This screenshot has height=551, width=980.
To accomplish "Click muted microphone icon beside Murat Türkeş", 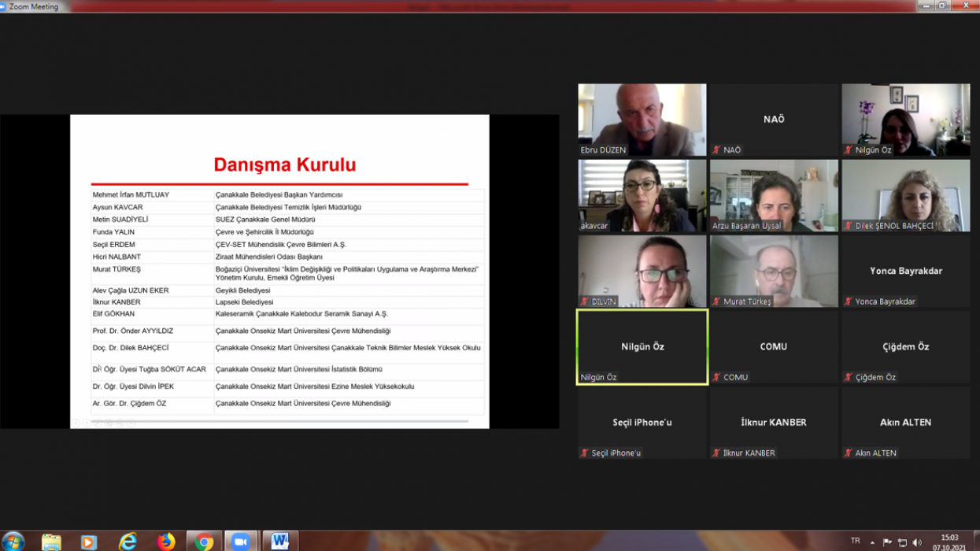I will click(x=716, y=301).
